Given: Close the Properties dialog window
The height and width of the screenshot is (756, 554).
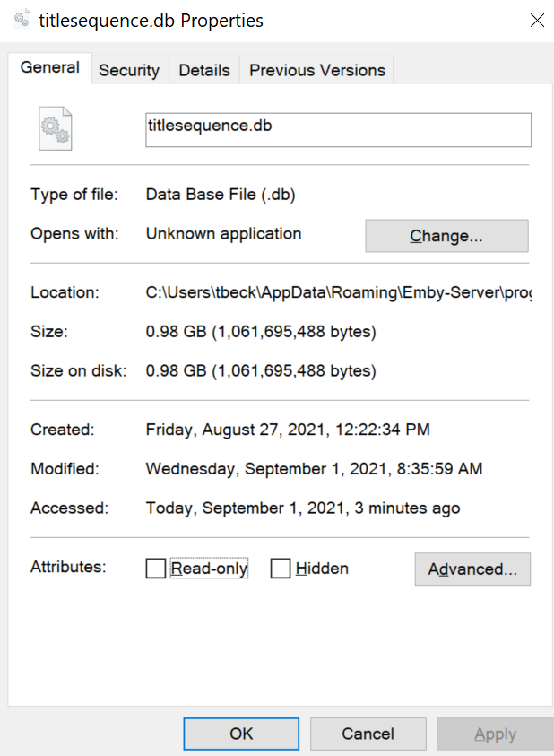Looking at the screenshot, I should (x=536, y=20).
